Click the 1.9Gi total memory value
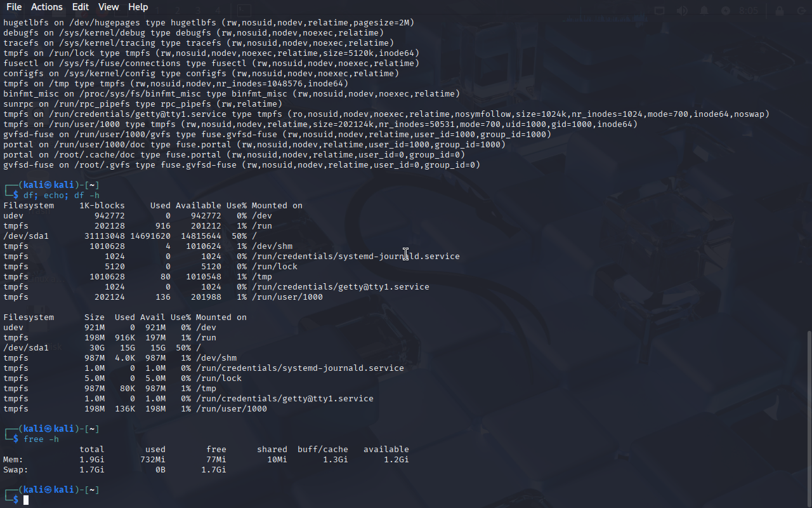 92,459
